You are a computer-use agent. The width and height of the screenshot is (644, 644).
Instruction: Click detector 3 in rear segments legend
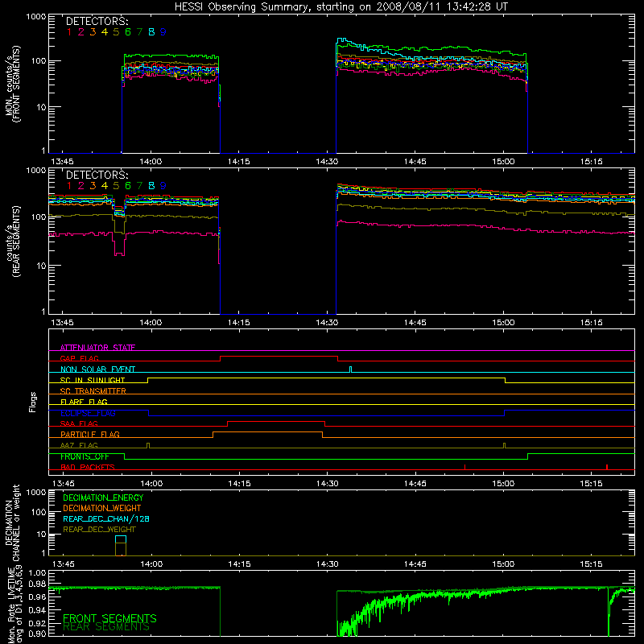93,186
